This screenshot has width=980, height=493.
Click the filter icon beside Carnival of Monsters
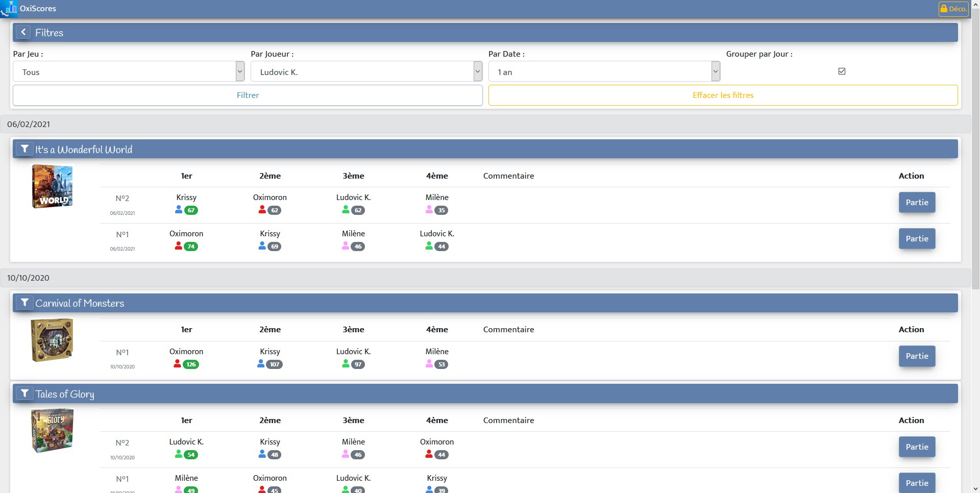pyautogui.click(x=24, y=303)
